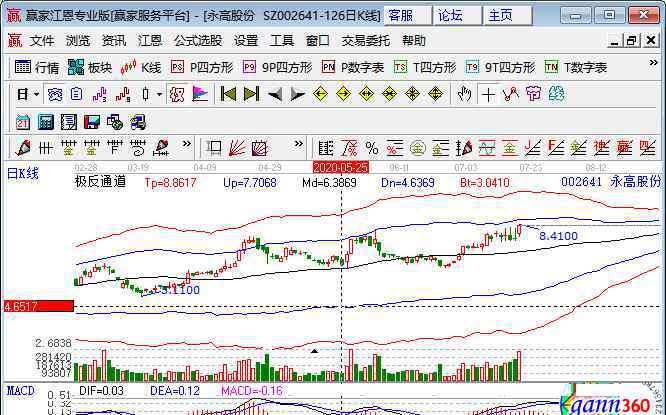666x415 pixels.
Task: Open the calculator icon
Action: (x=46, y=122)
